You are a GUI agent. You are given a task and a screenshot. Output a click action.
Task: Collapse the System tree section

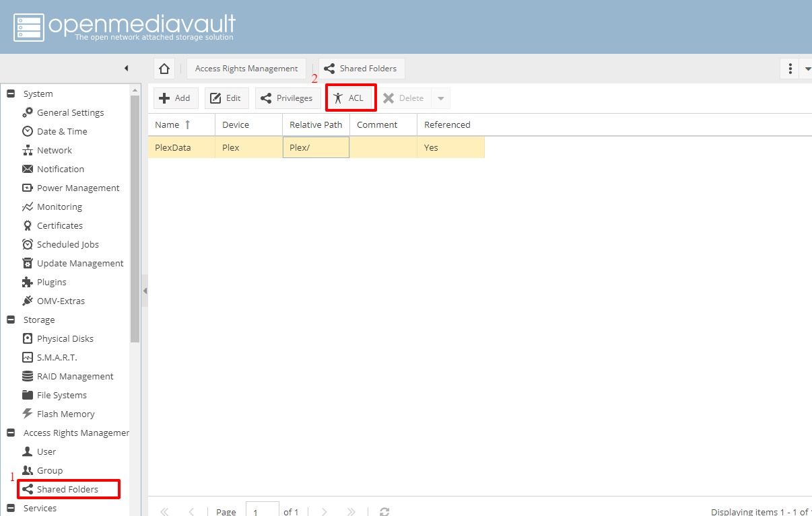(x=11, y=94)
